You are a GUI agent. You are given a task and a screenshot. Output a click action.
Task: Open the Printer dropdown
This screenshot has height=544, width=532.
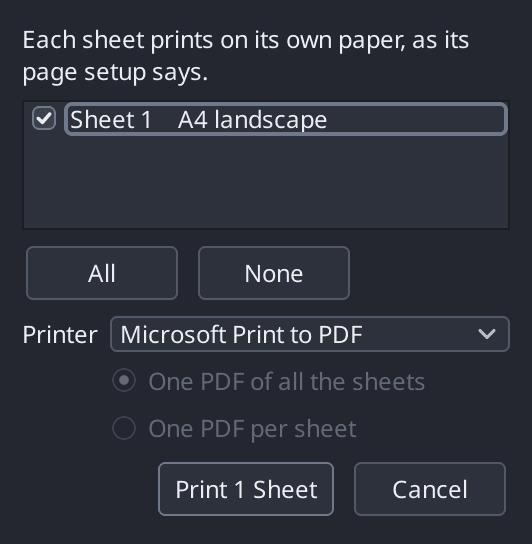coord(310,334)
